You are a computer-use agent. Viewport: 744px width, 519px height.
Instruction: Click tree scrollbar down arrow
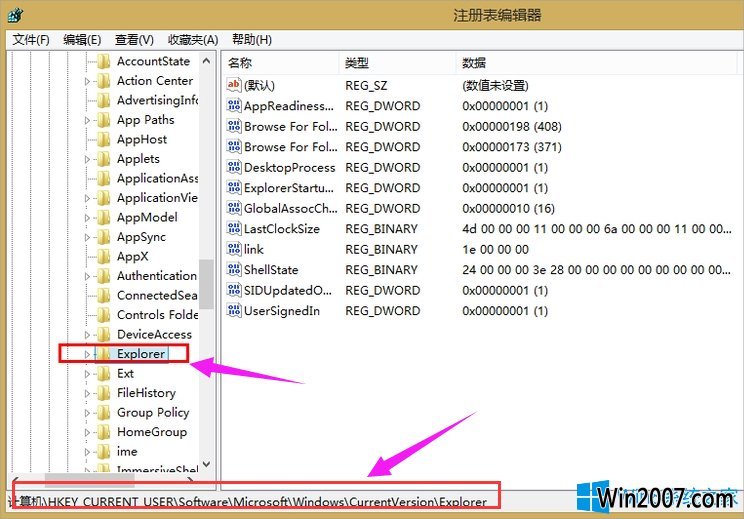(206, 464)
